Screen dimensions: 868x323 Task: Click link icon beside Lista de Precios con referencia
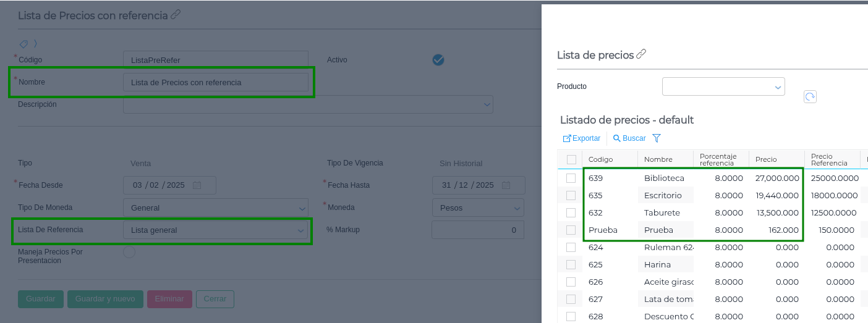176,15
